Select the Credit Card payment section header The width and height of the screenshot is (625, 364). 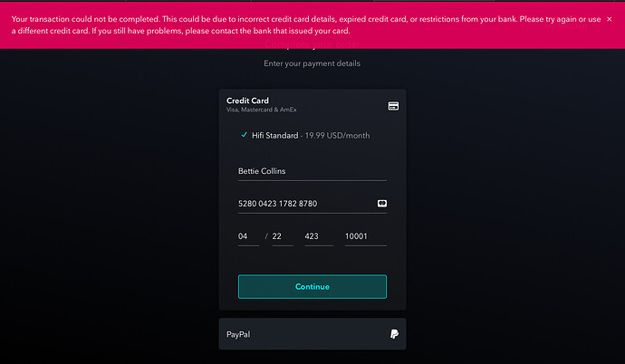click(x=247, y=101)
